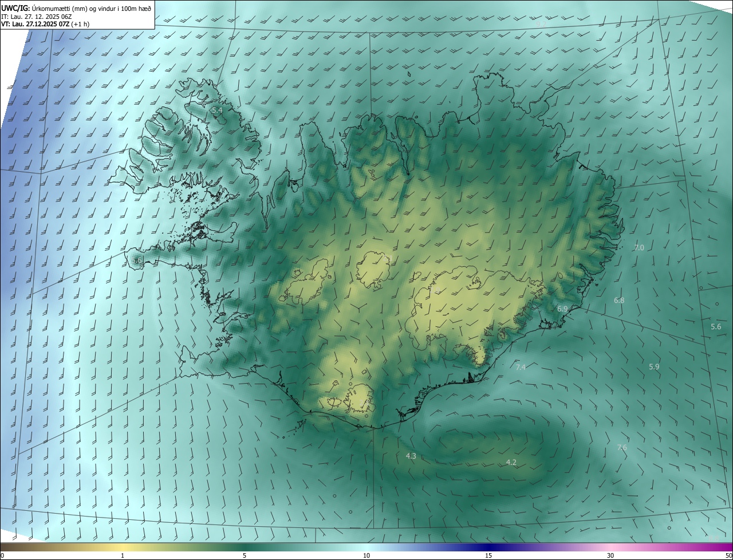
Task: Click the color scale tick labeled 5
Action: [245, 555]
